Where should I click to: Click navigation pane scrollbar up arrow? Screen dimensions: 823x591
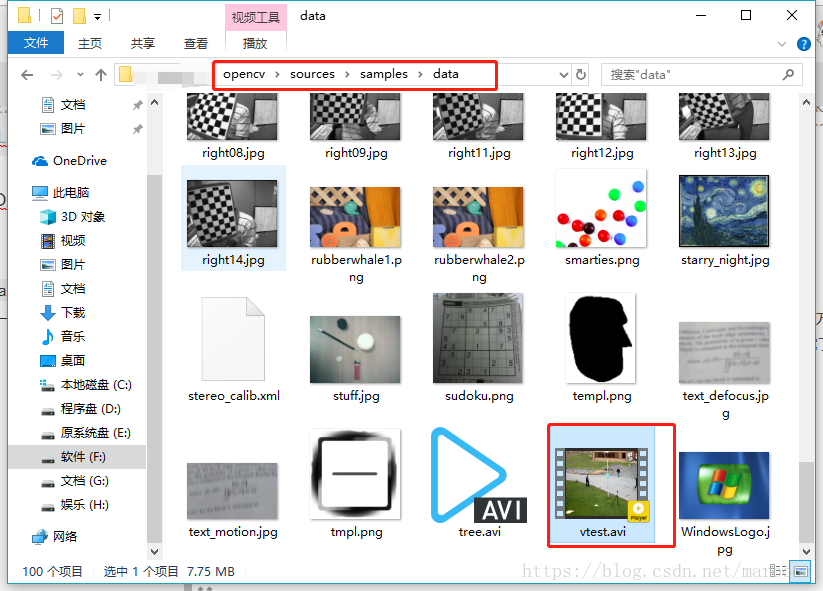point(154,103)
